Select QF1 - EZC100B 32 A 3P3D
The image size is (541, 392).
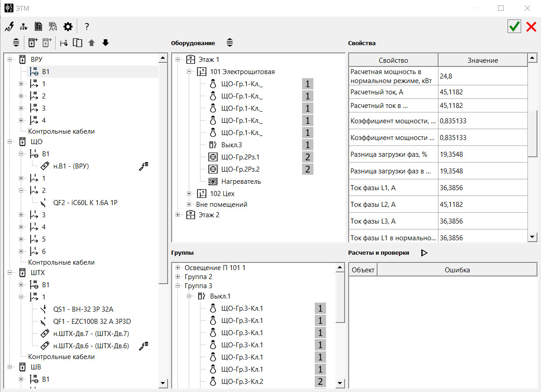coord(92,321)
